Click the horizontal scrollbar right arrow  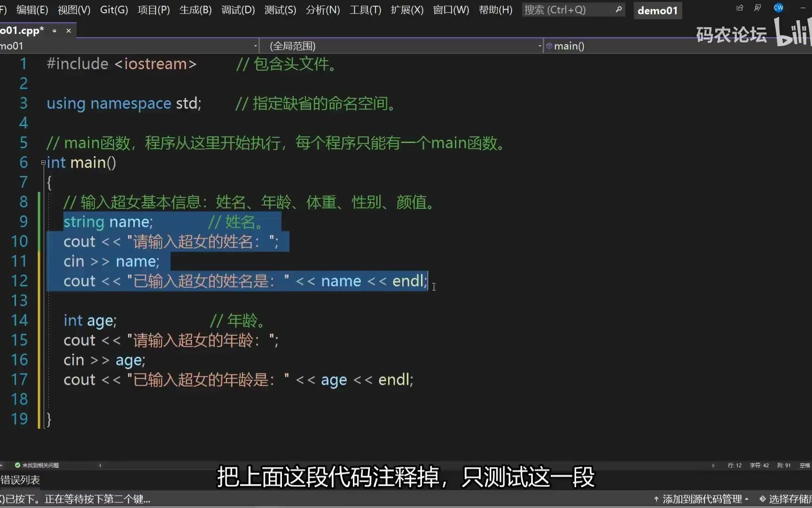pyautogui.click(x=713, y=465)
